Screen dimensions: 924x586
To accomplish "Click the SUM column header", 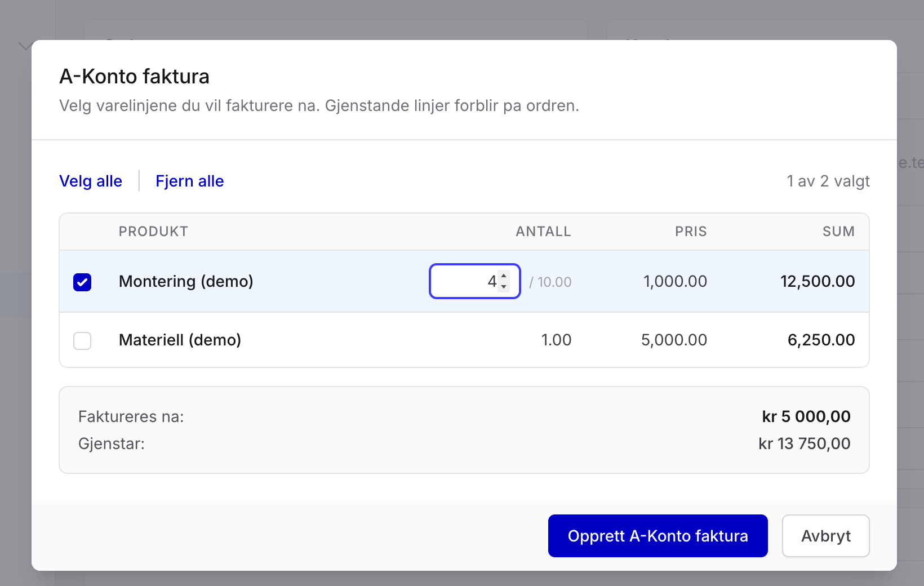I will [x=838, y=232].
